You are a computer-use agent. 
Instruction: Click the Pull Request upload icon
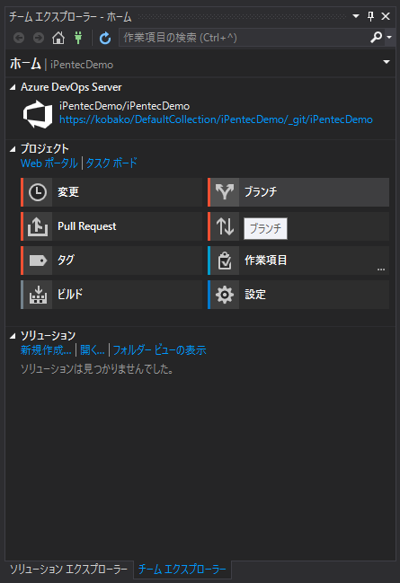[x=38, y=226]
